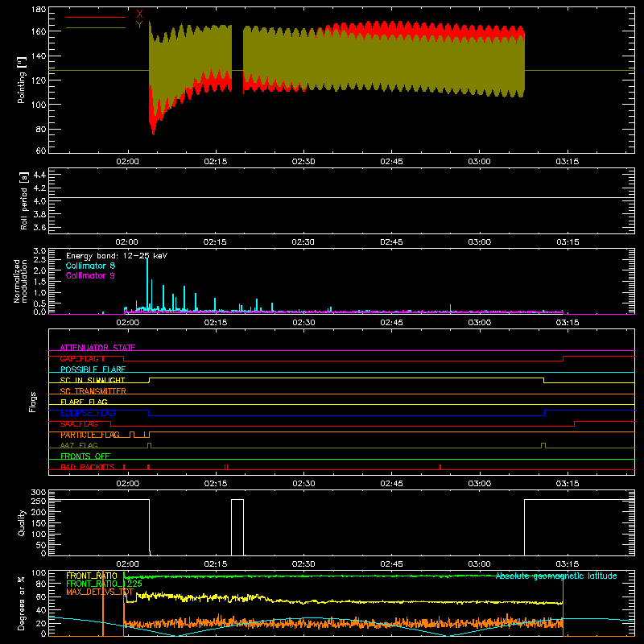The image size is (644, 644).
Task: Click the 60 tick on the Pointing axis
Action: click(41, 151)
